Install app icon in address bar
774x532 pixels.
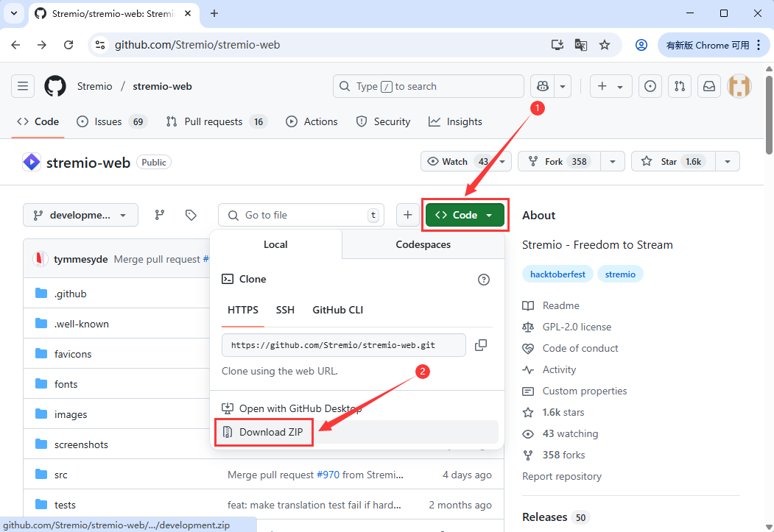click(557, 45)
